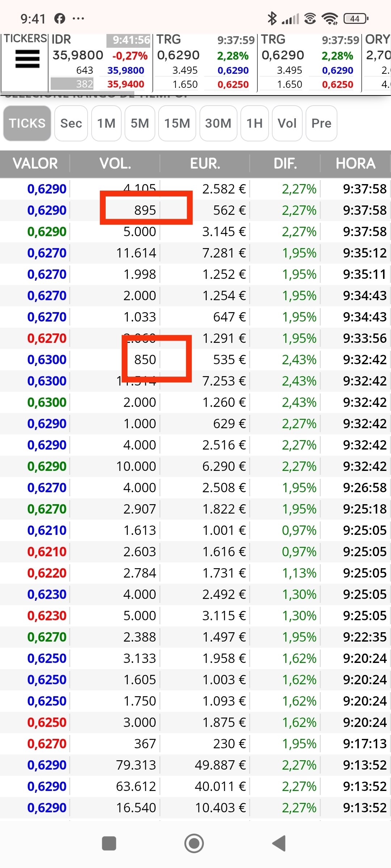Tap the red 0,6220 value
Image resolution: width=391 pixels, height=868 pixels.
pyautogui.click(x=47, y=573)
